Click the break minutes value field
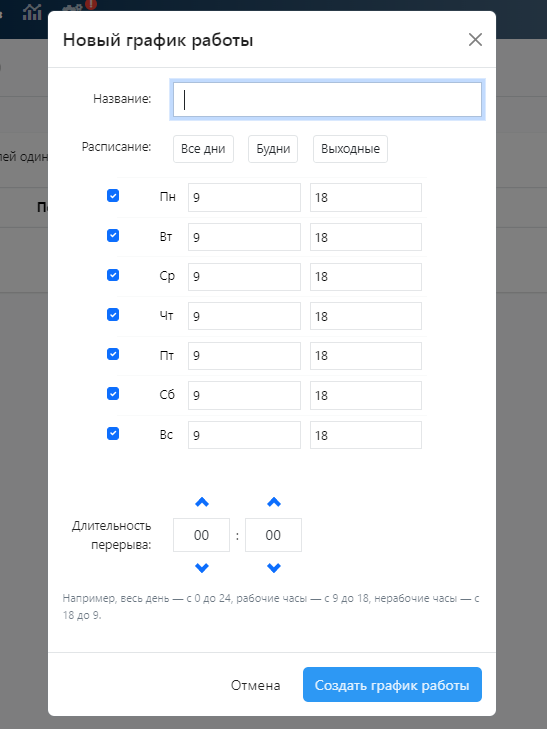Viewport: 547px width, 729px height. point(273,535)
